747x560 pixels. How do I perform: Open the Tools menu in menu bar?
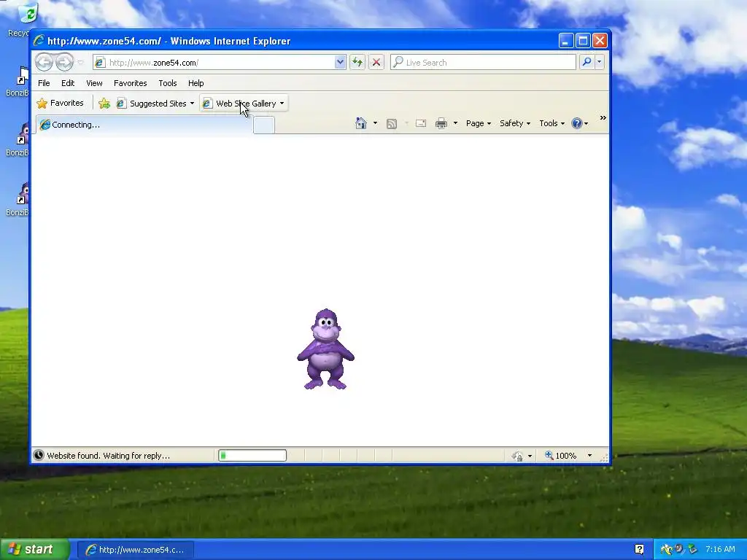coord(168,83)
